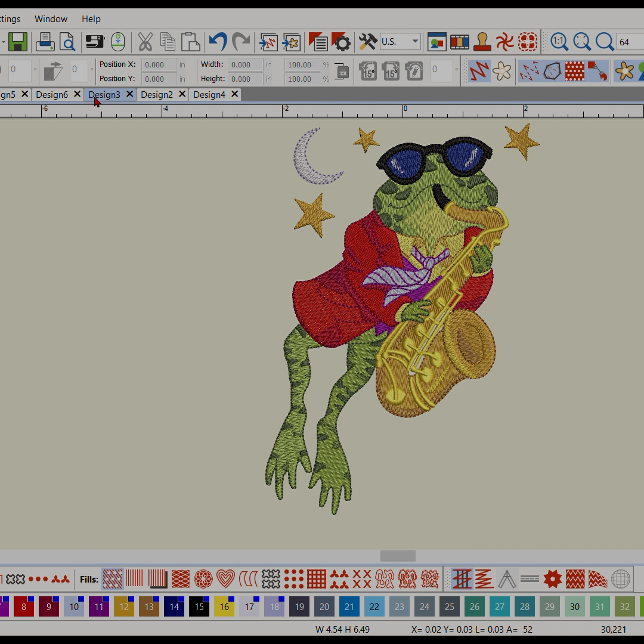The image size is (644, 644).
Task: Select the heart motif fill
Action: pos(225,579)
